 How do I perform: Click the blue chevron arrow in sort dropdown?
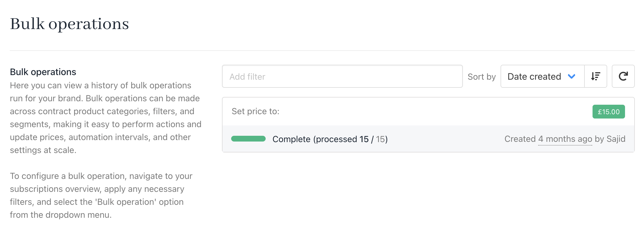click(x=572, y=76)
